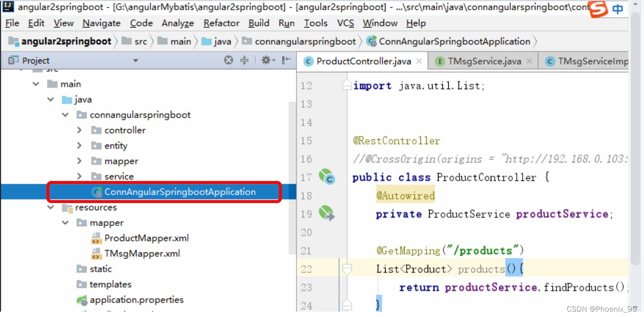Image resolution: width=644 pixels, height=317 pixels.
Task: Click the Scroll from Source target icon
Action: (x=229, y=60)
